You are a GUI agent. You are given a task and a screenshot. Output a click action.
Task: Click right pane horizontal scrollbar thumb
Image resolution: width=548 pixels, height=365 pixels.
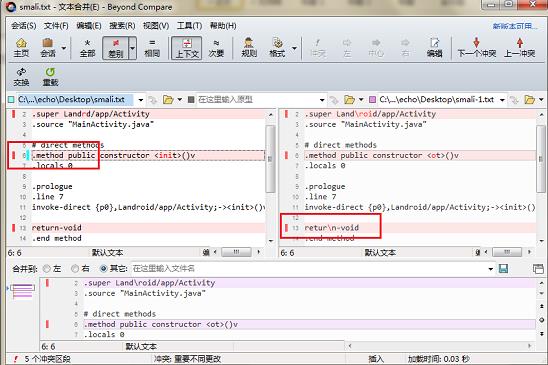click(x=507, y=252)
